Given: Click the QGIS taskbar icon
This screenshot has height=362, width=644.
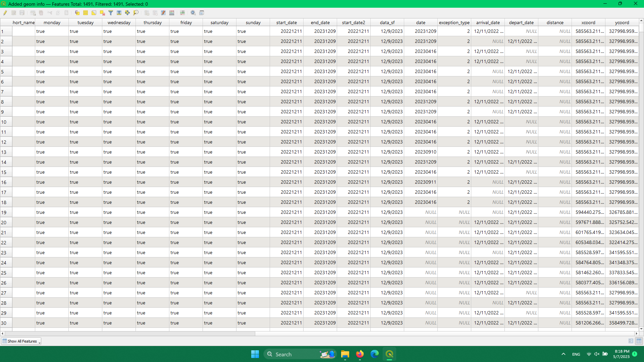Looking at the screenshot, I should click(389, 354).
